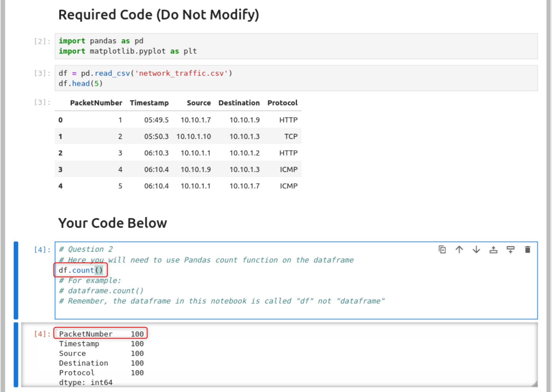Delete cell [4] with trash icon
Screen dimensions: 552x392
pos(527,249)
